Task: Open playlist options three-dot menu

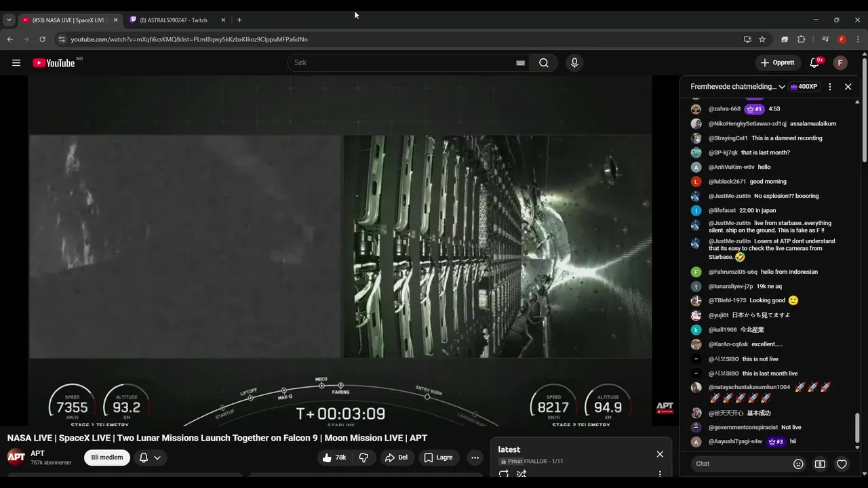Action: 660,474
